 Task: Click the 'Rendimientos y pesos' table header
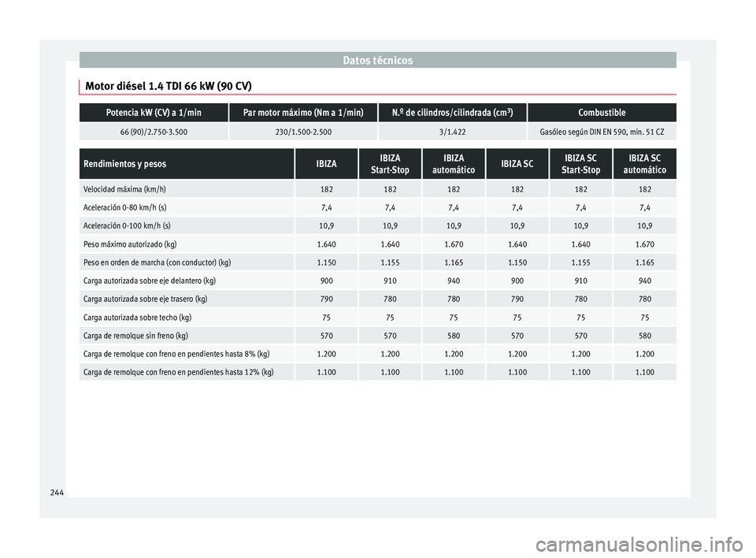(x=187, y=164)
